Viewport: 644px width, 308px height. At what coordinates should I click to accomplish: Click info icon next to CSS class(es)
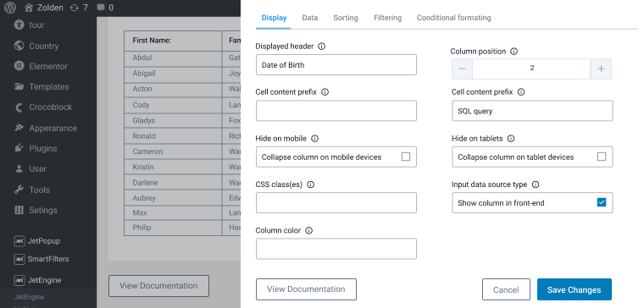(x=311, y=184)
